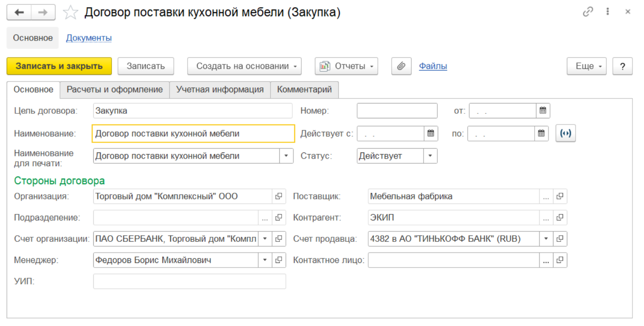Viewport: 644px width, 326px height.
Task: Copy link to this contract via chain icon
Action: (x=588, y=12)
